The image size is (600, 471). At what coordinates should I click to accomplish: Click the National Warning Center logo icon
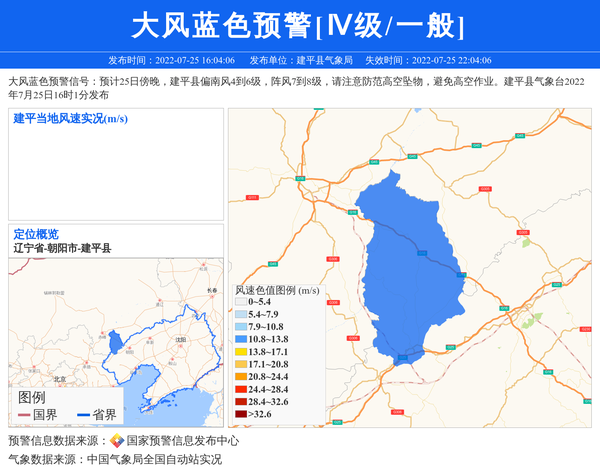[117, 441]
